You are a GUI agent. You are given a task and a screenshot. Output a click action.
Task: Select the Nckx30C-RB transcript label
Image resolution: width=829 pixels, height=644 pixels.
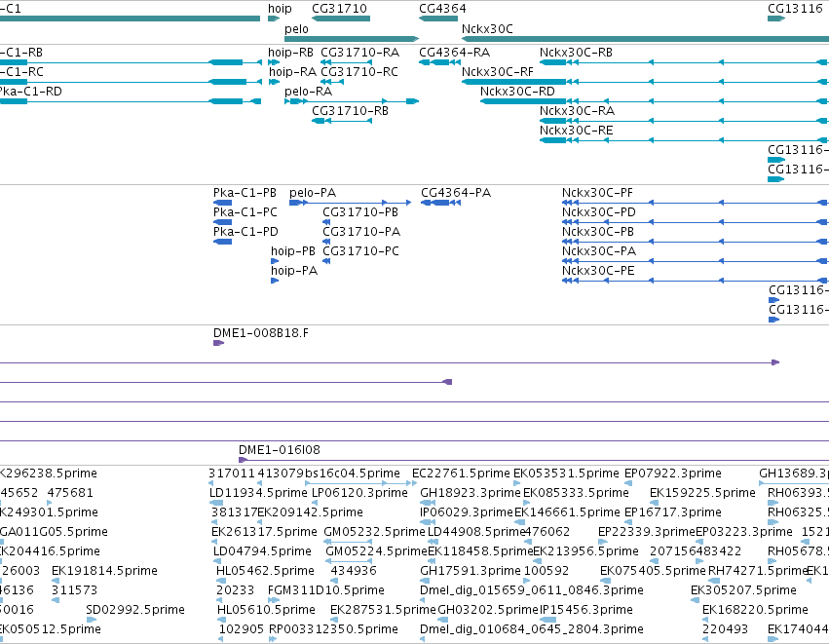pos(576,53)
